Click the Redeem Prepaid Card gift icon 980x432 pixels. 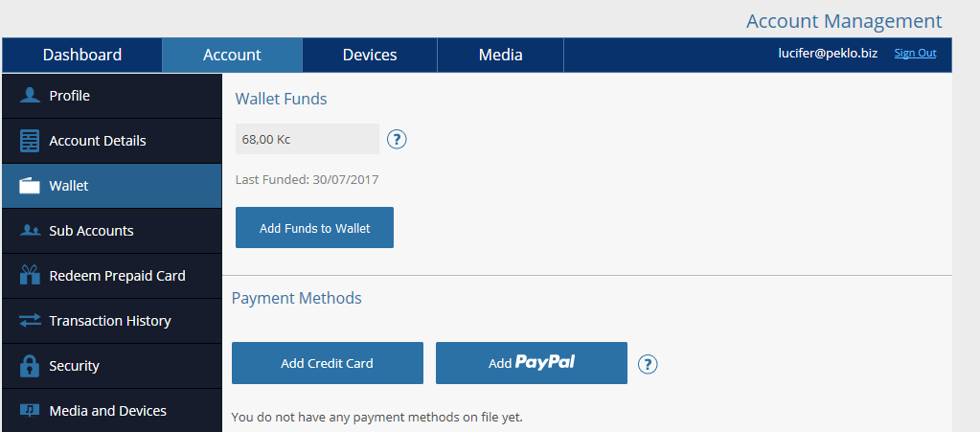pyautogui.click(x=30, y=275)
